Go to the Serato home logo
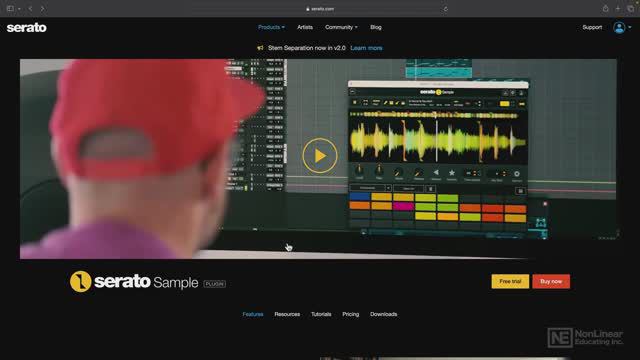 click(x=27, y=27)
